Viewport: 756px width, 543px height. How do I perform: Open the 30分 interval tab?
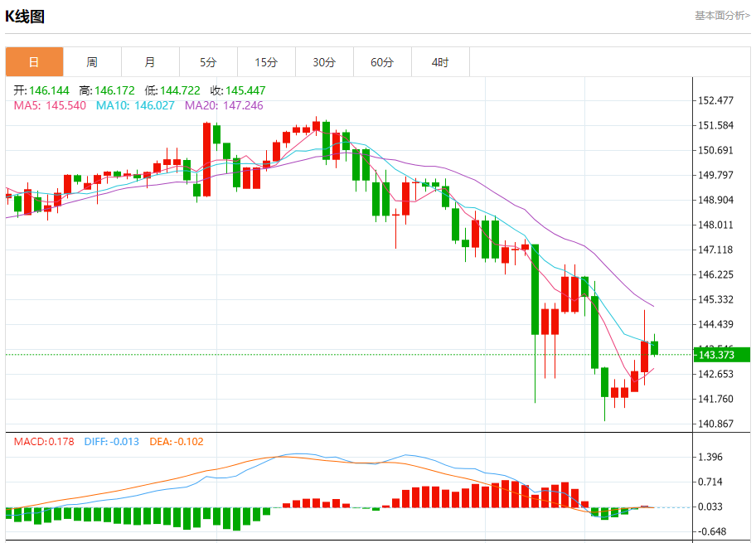tap(324, 61)
